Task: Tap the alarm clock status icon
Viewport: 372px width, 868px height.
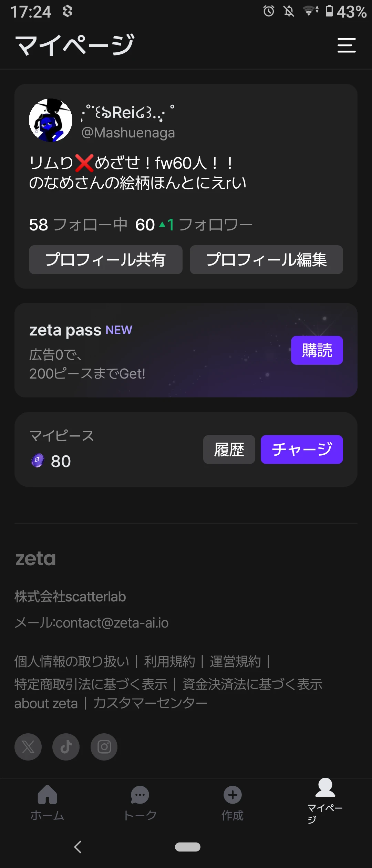Action: (x=269, y=11)
